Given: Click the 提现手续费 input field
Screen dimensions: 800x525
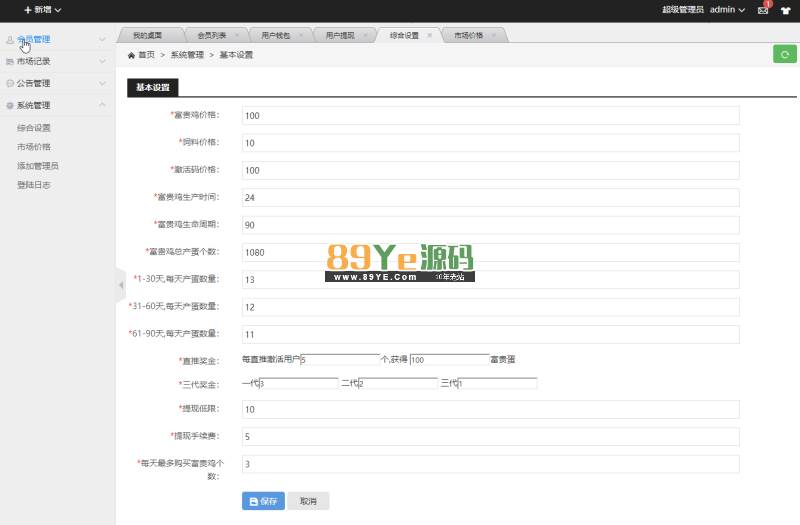Looking at the screenshot, I should point(490,436).
